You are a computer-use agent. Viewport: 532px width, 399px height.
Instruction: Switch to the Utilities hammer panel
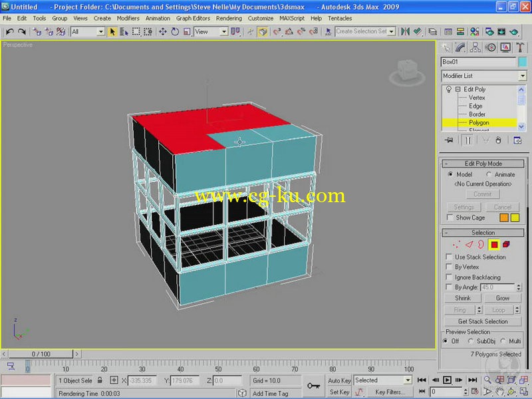520,47
